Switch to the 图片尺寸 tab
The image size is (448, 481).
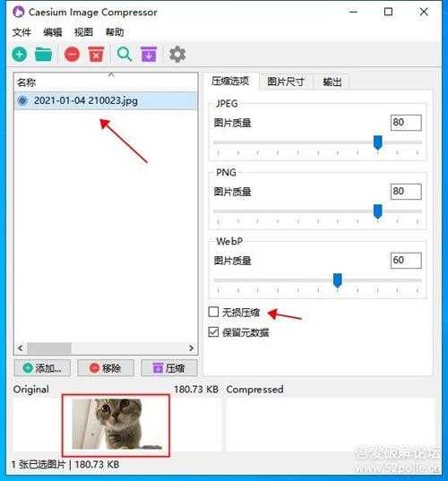click(286, 82)
